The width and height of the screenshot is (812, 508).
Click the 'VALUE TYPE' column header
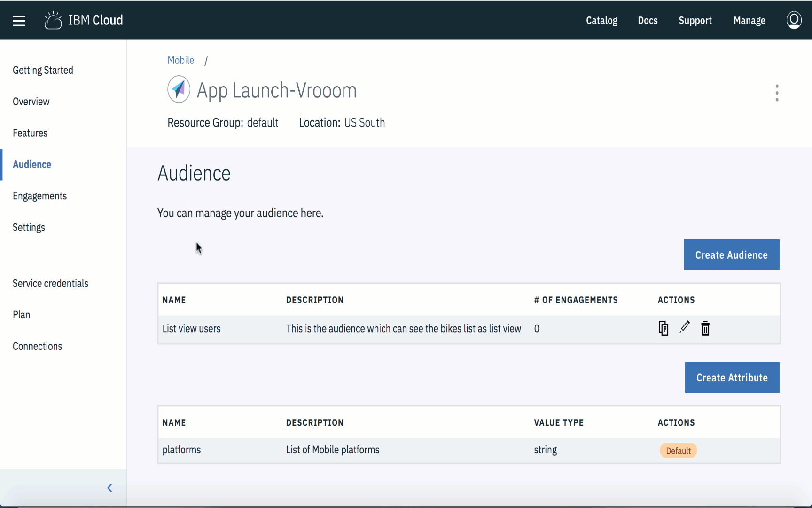pos(559,422)
